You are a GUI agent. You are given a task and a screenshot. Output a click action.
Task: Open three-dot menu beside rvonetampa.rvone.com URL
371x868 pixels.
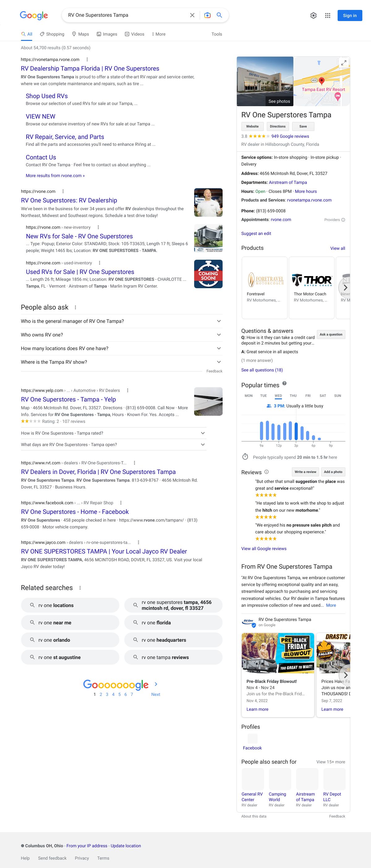87,60
